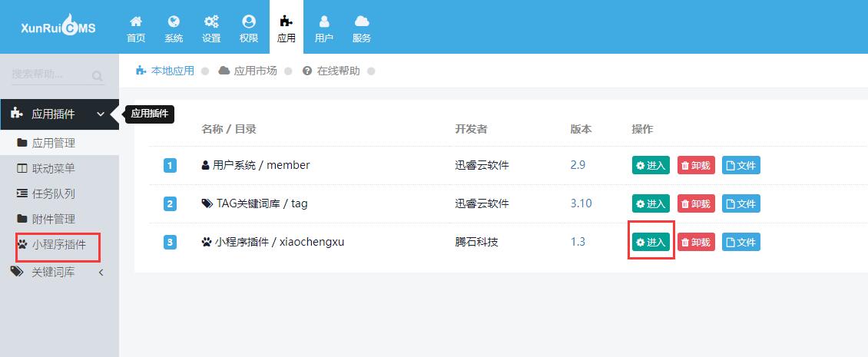The width and height of the screenshot is (868, 357).
Task: Click the 关键词库 left chevron arrow
Action: pos(101,273)
